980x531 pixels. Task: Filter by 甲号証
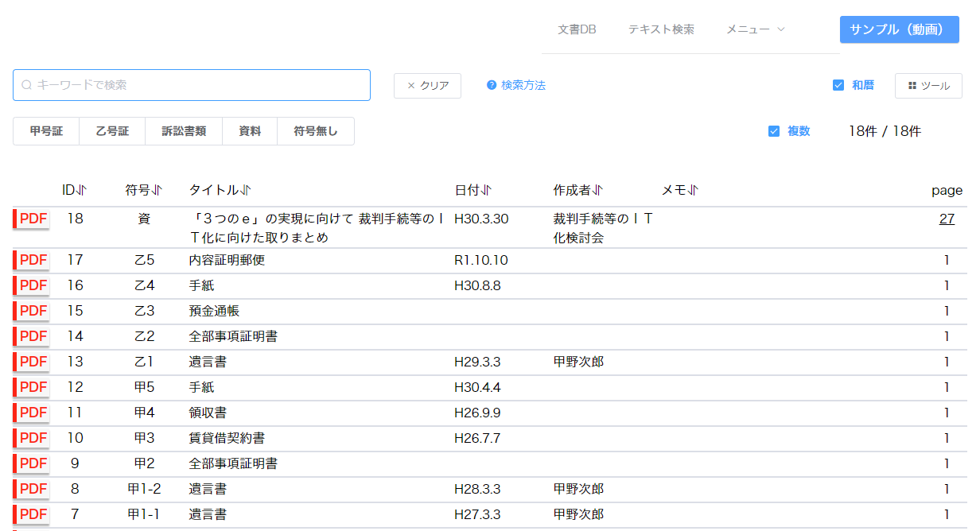pos(46,131)
